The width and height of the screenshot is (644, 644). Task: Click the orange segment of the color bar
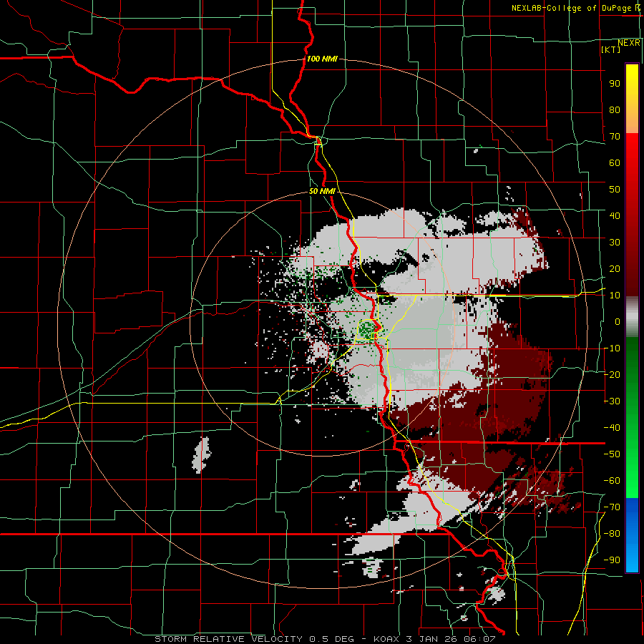pyautogui.click(x=632, y=120)
